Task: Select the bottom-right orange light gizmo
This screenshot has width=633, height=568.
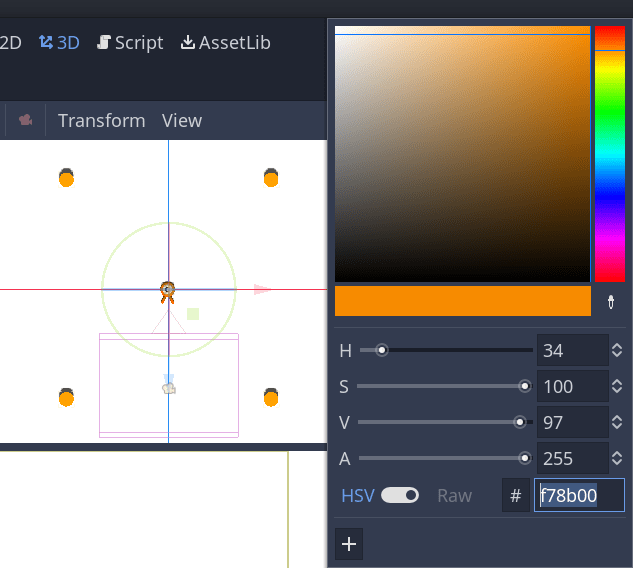Action: (271, 397)
